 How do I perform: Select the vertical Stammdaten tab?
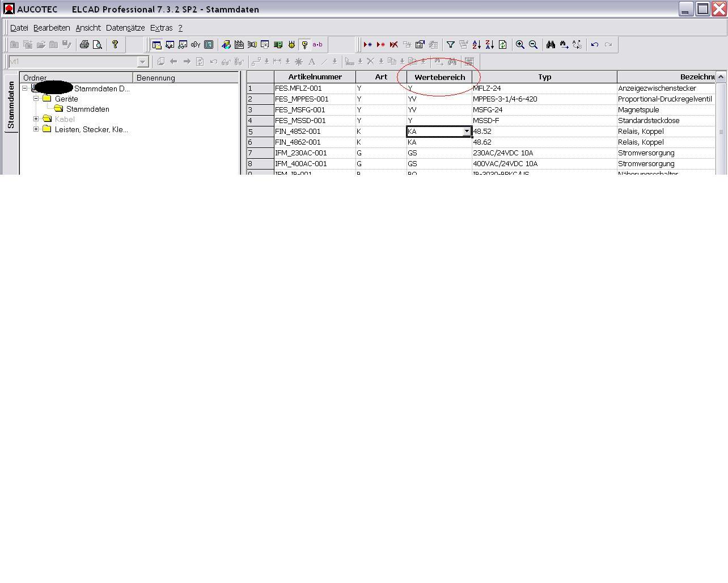pos(11,104)
